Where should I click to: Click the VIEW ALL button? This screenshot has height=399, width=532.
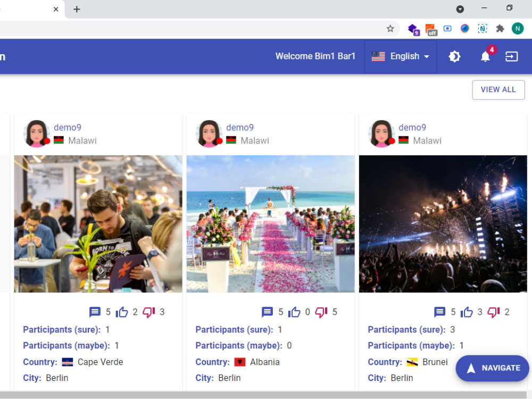498,89
